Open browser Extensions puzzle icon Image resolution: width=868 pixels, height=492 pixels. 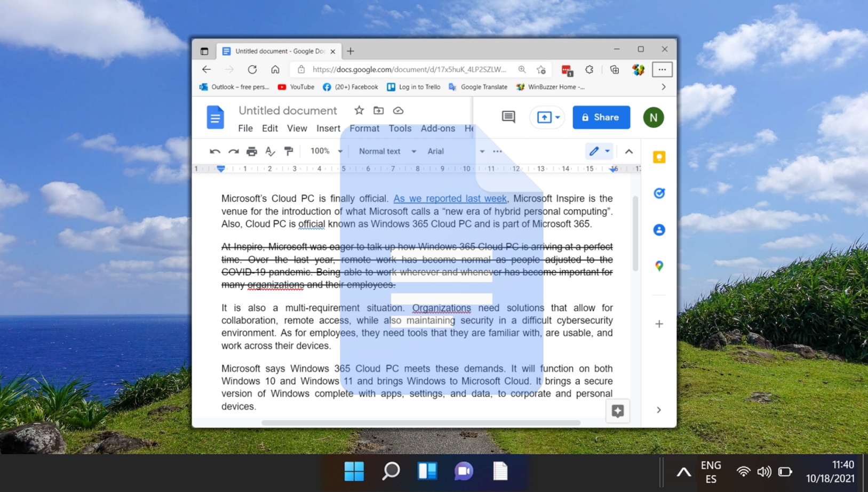(590, 69)
